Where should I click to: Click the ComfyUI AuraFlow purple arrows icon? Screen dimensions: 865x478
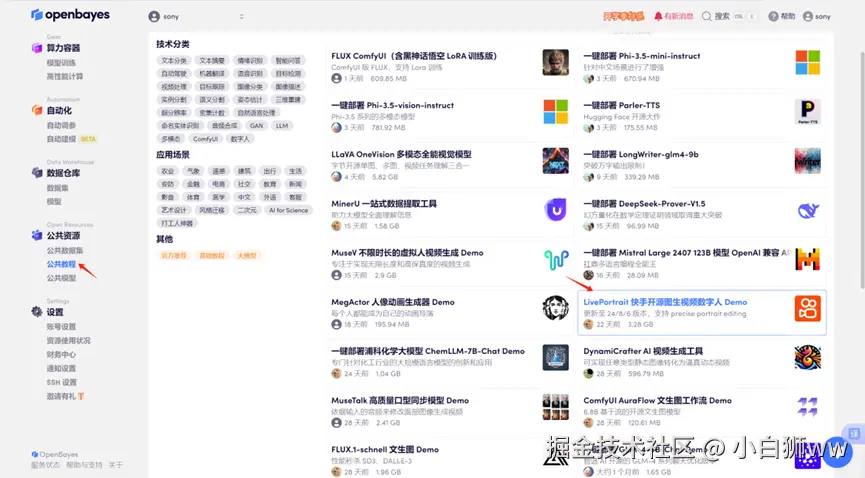point(808,407)
